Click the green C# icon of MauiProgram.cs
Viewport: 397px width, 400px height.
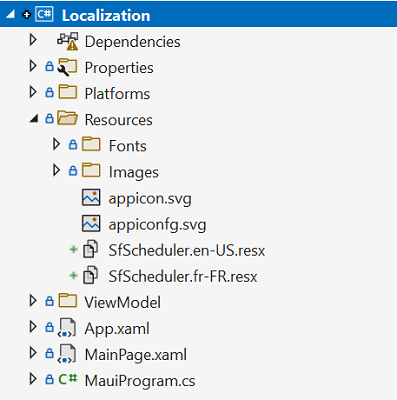pyautogui.click(x=68, y=379)
